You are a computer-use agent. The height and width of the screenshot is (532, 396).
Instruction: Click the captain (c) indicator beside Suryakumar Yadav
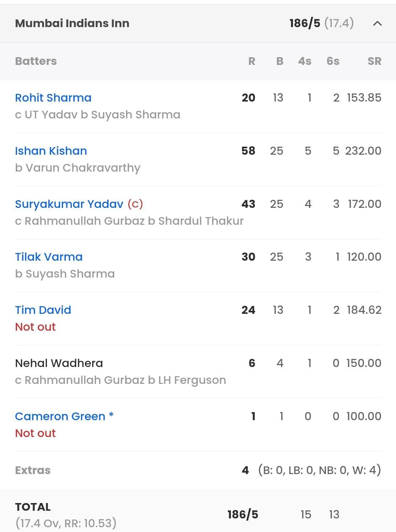coord(136,205)
